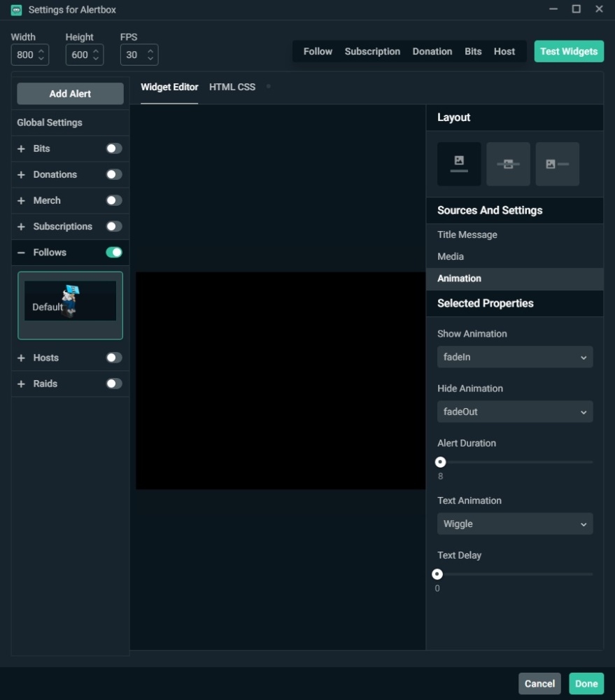This screenshot has height=700, width=615.
Task: Expand the Subscriptions alert section
Action: [21, 226]
